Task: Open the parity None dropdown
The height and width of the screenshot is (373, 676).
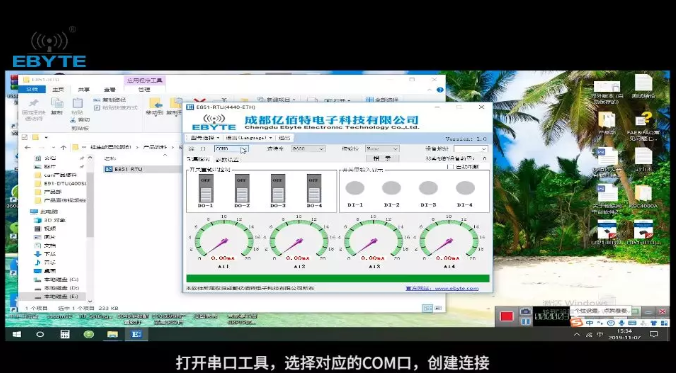Action: [382, 149]
